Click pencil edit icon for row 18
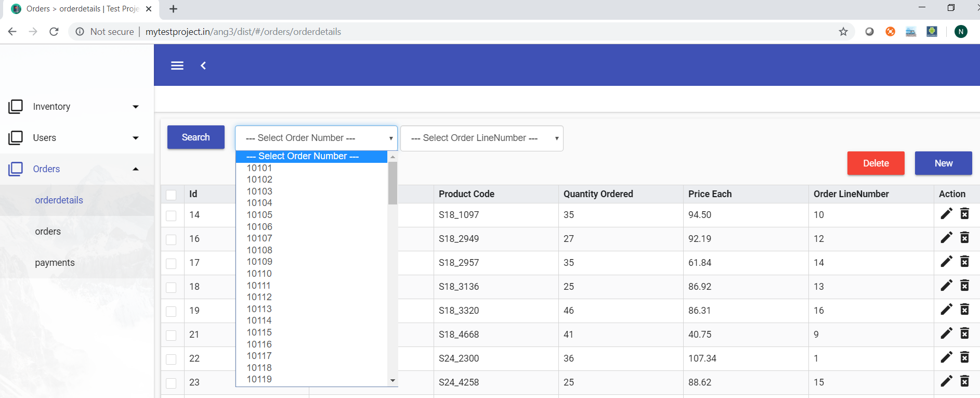The width and height of the screenshot is (980, 398). 946,286
